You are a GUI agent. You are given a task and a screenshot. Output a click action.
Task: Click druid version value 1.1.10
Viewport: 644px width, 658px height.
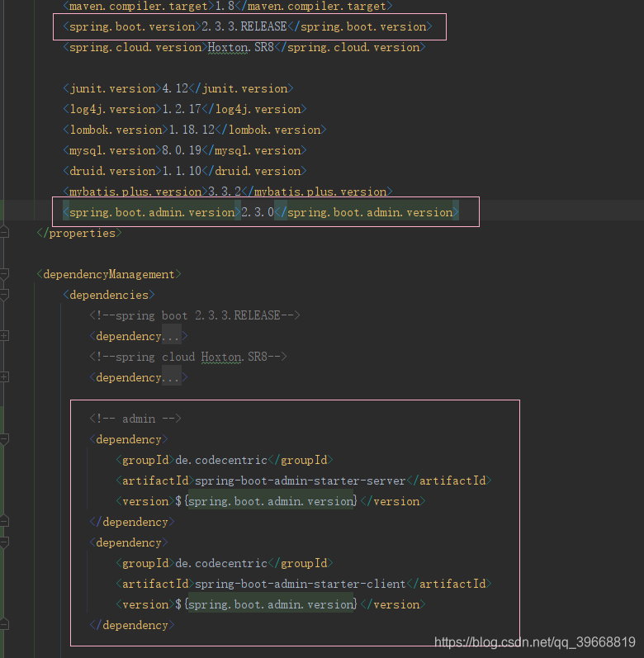[182, 171]
